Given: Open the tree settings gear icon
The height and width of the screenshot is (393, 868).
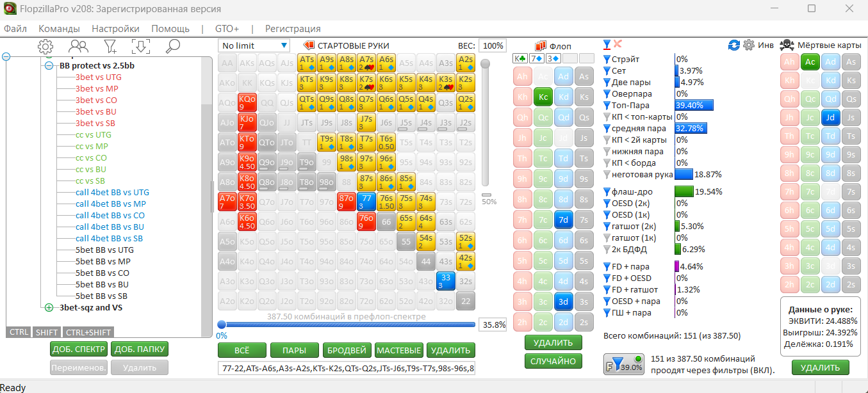Looking at the screenshot, I should tap(45, 46).
